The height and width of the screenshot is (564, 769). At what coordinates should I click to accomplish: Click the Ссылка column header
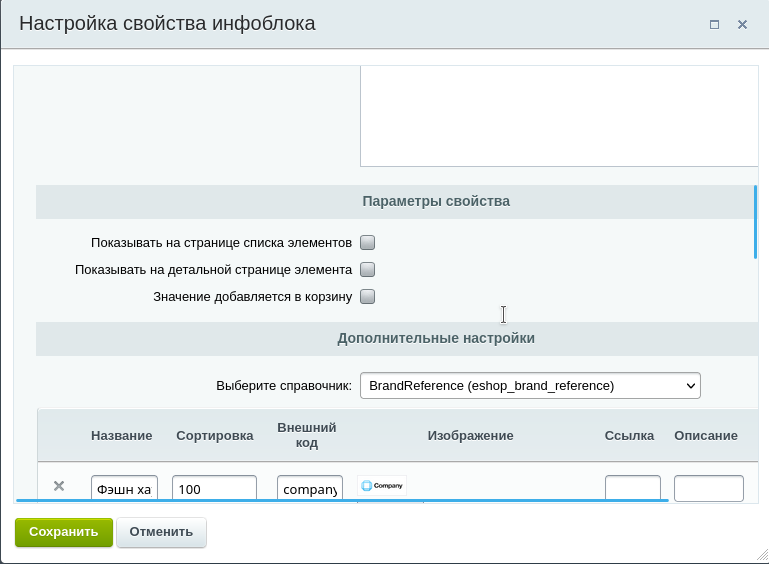(629, 436)
